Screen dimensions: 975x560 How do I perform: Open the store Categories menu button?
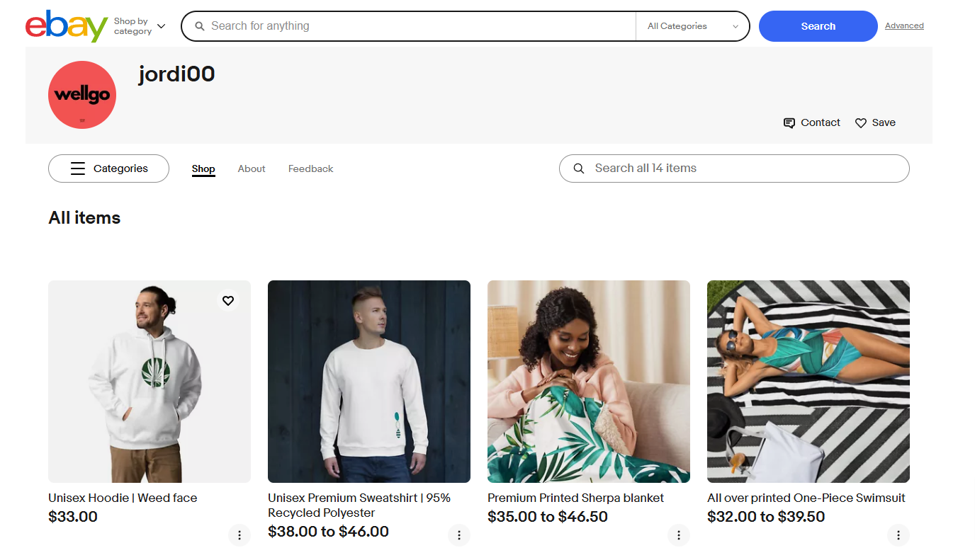(108, 168)
